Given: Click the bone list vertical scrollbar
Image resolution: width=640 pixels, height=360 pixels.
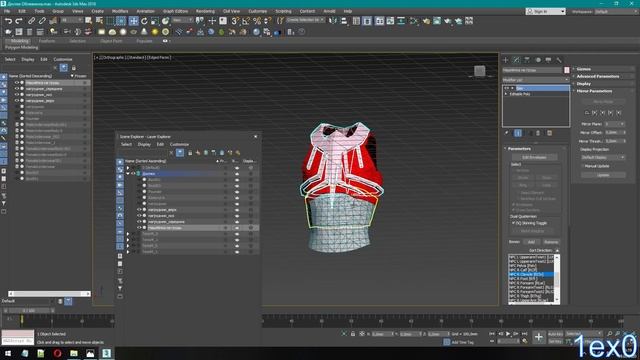Looking at the screenshot, I should (x=557, y=279).
